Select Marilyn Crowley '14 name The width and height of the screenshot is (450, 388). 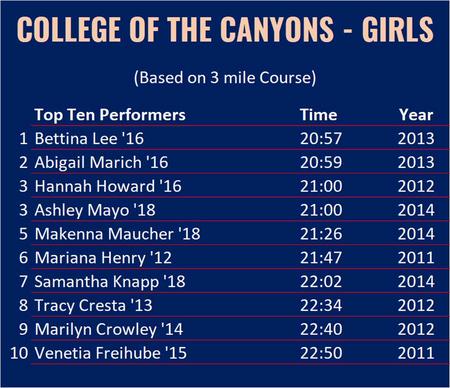[109, 329]
